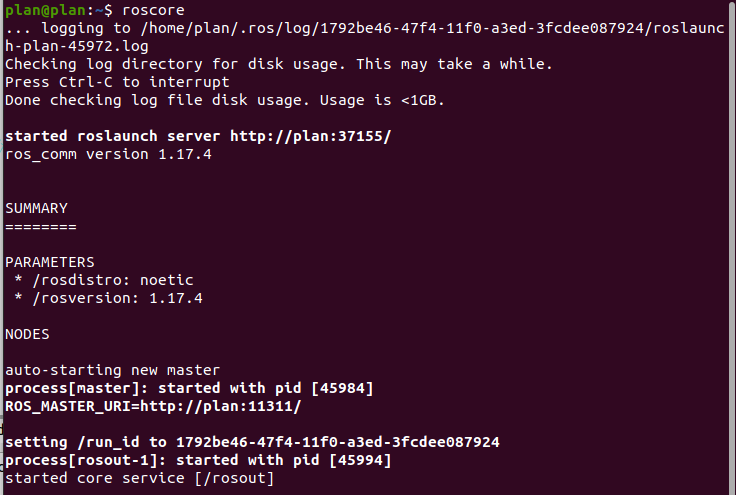Click the NODES heading

[27, 334]
